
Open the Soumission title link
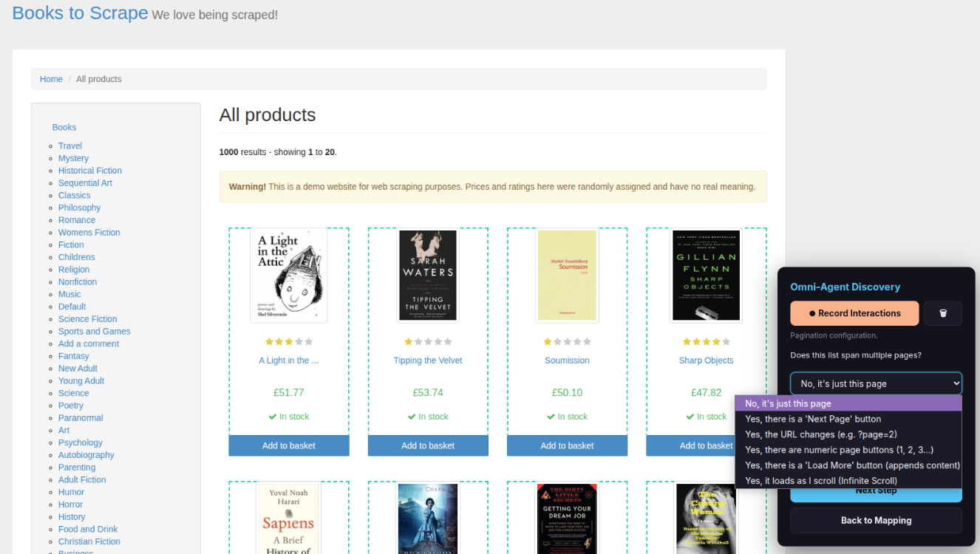[x=567, y=360]
